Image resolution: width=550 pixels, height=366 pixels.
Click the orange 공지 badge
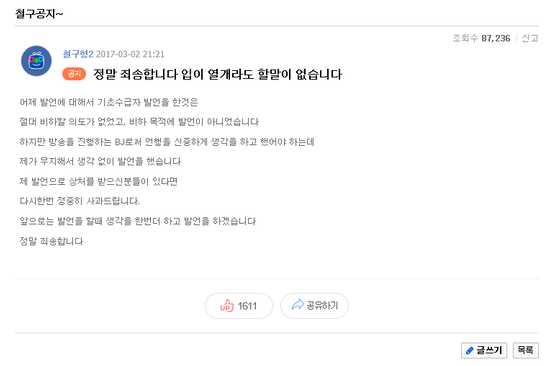click(74, 74)
